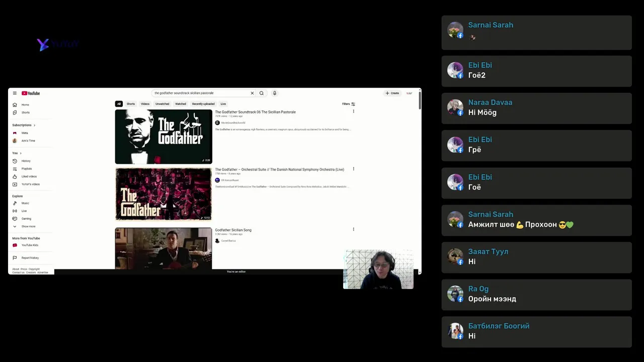Select the Live filter chip

(x=223, y=104)
